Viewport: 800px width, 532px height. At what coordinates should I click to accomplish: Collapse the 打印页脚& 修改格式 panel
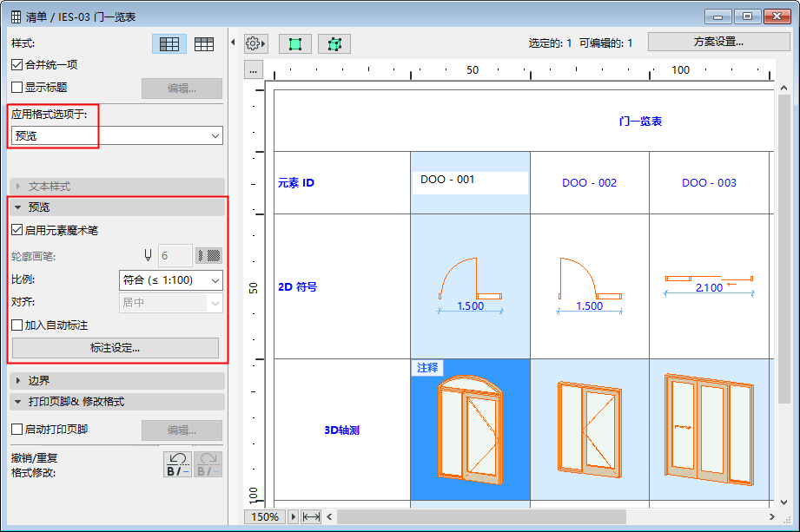[117, 402]
